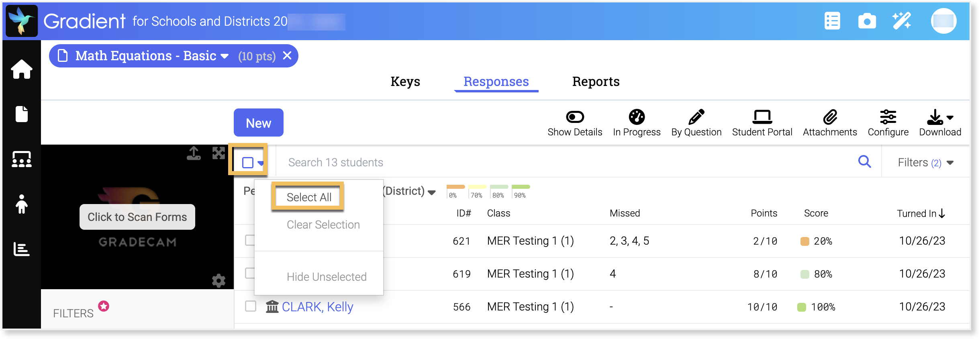Click the 90% green score legend swatch
This screenshot has width=980, height=339.
[x=521, y=187]
